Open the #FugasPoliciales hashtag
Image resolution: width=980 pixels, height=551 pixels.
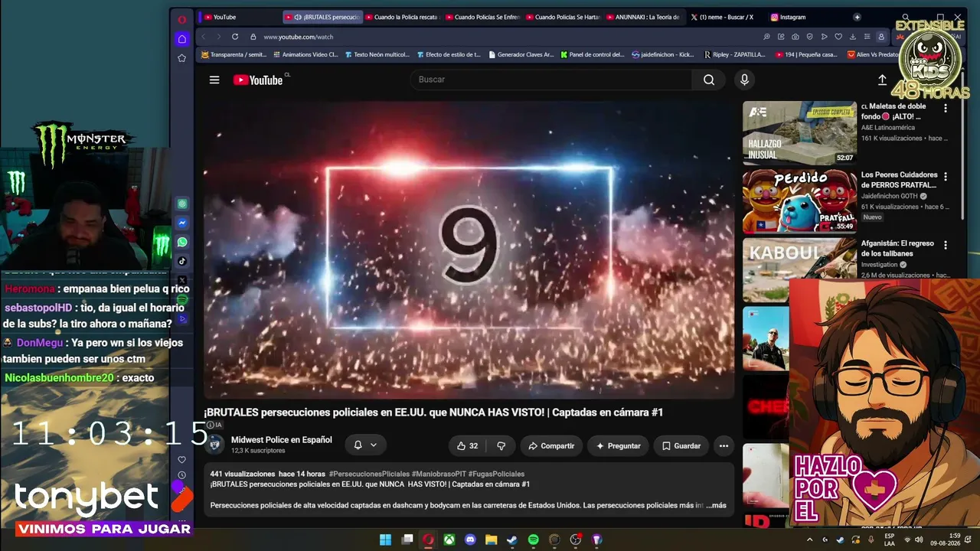[x=496, y=474]
